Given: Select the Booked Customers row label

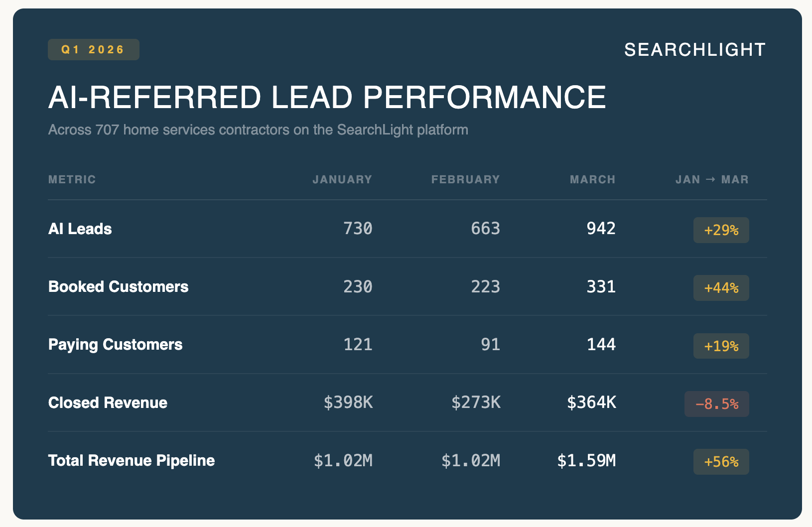Looking at the screenshot, I should (119, 286).
